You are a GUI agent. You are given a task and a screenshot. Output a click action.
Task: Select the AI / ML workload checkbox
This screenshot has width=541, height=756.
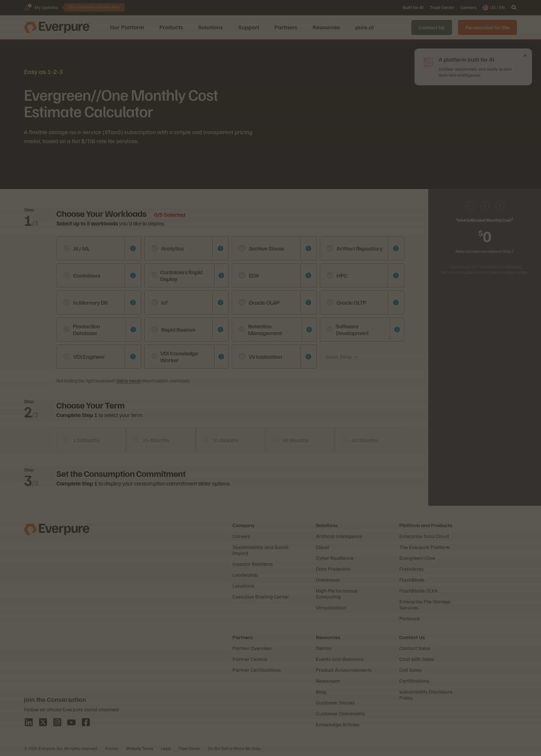click(66, 248)
